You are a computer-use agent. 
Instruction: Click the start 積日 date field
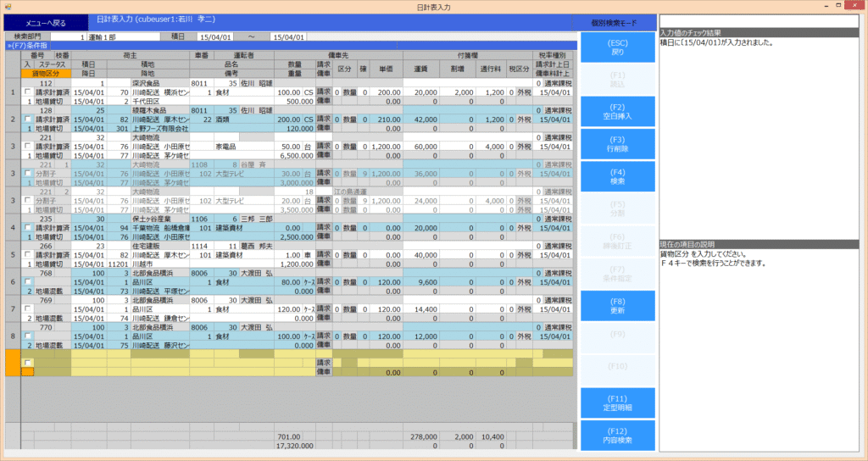click(x=217, y=36)
